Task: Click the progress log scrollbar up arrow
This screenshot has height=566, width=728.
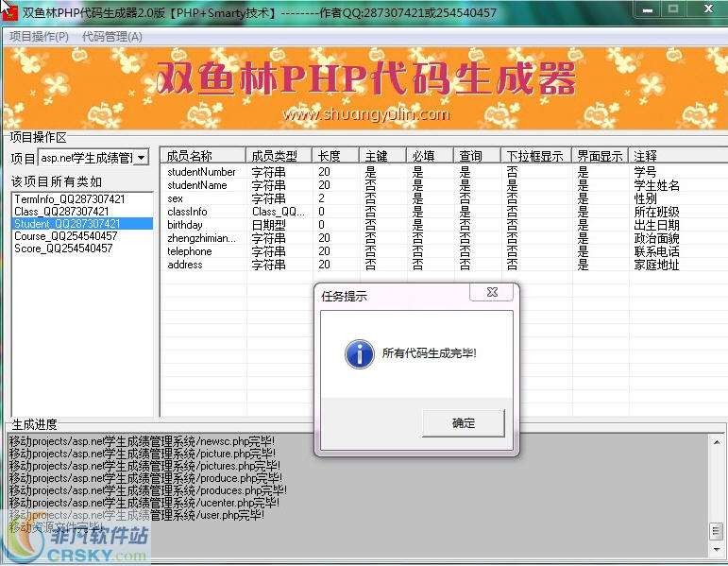Action: 717,442
